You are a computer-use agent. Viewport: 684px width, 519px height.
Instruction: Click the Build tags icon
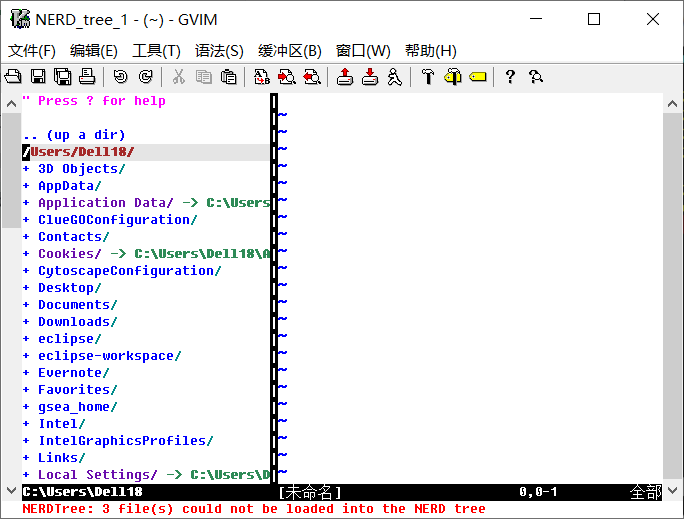453,77
